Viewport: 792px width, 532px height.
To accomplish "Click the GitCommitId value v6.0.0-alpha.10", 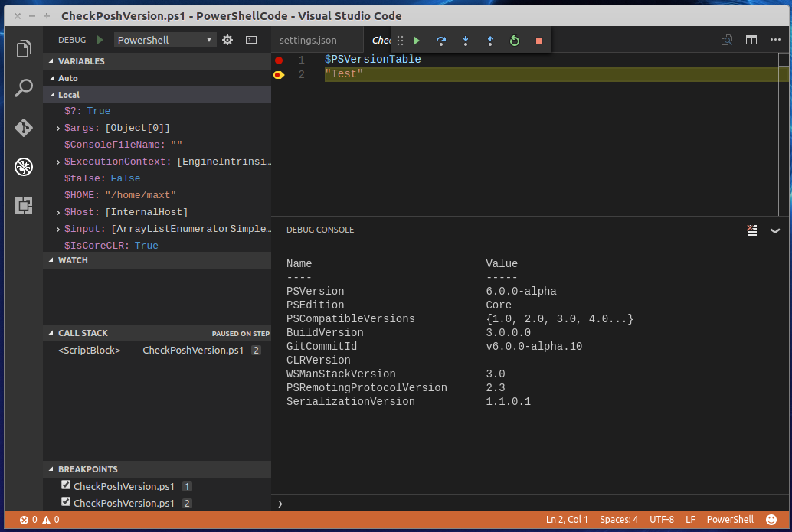I will (534, 346).
